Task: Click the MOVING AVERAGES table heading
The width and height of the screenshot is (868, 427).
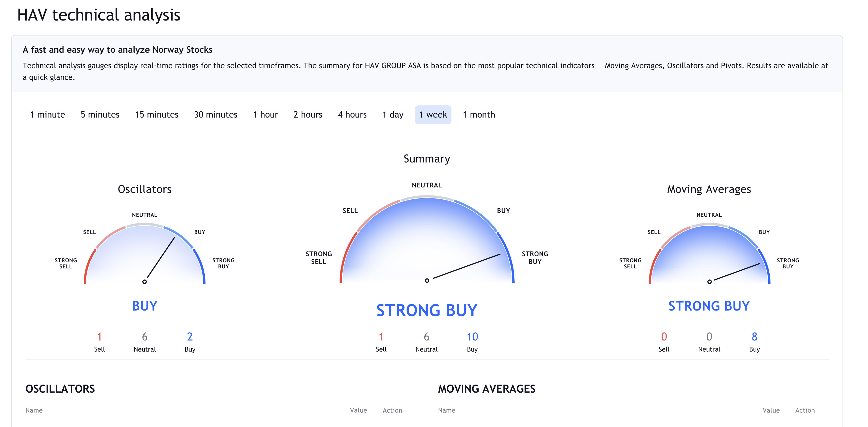Action: point(486,389)
